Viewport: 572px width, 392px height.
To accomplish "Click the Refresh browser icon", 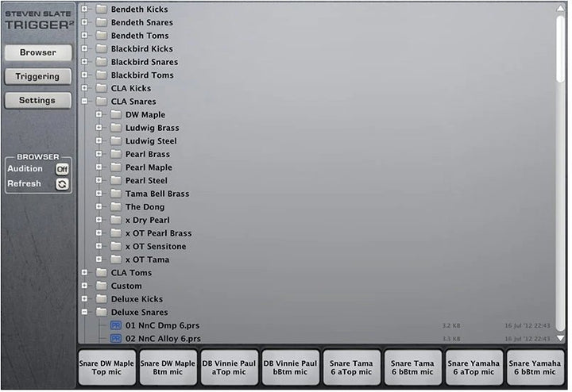I will click(61, 183).
